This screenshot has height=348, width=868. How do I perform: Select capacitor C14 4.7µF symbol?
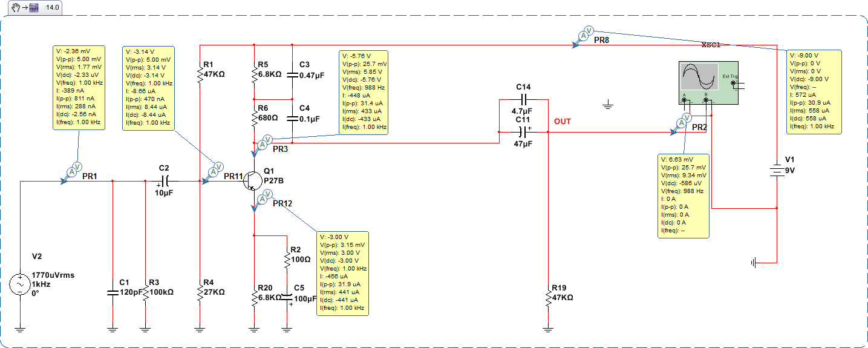click(524, 99)
